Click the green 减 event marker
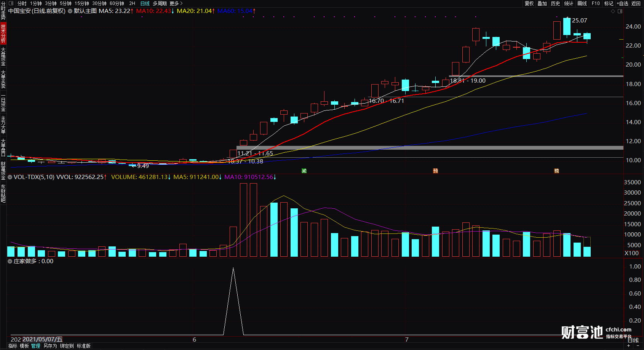This screenshot has height=350, width=644. click(x=304, y=171)
